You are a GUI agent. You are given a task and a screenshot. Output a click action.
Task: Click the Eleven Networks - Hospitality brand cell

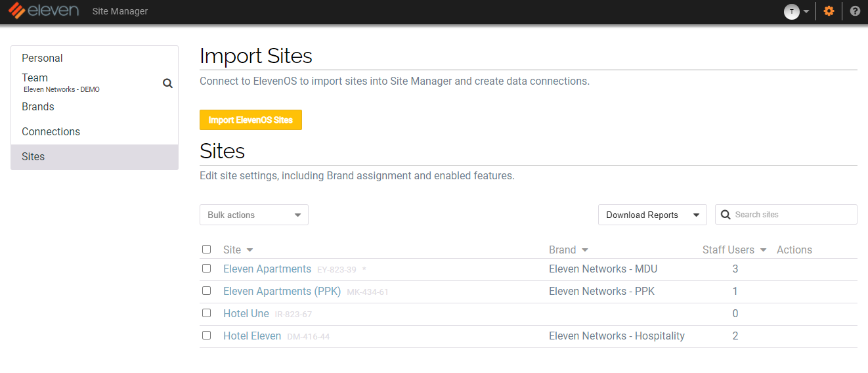pos(617,336)
